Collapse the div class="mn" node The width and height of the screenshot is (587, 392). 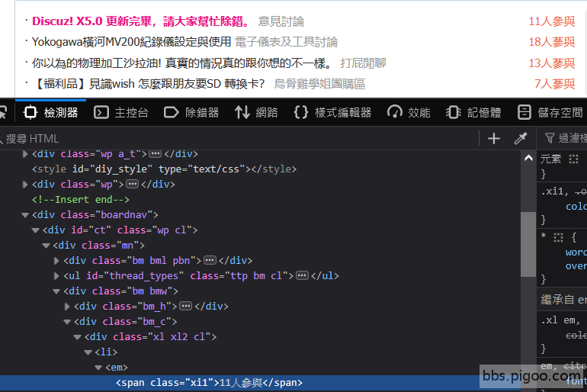click(x=46, y=246)
